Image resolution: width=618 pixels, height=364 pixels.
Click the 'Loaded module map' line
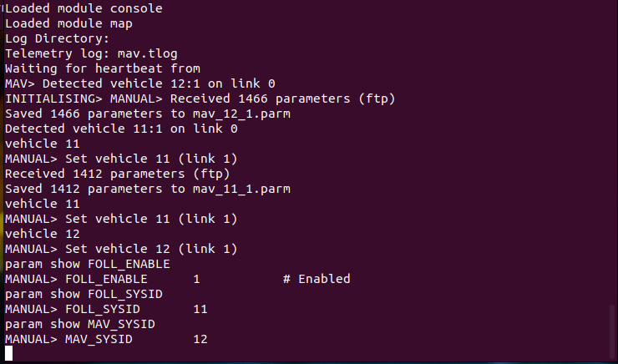coord(68,23)
